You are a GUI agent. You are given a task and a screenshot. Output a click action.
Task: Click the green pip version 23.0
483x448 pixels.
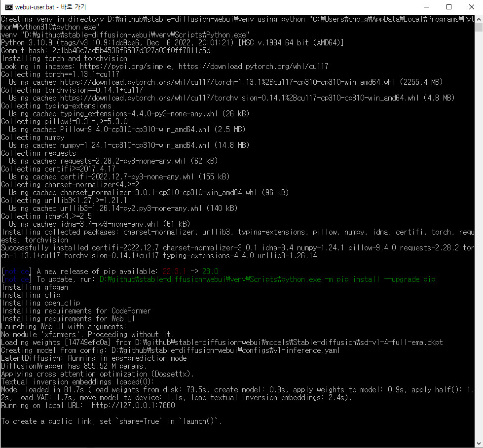point(210,272)
